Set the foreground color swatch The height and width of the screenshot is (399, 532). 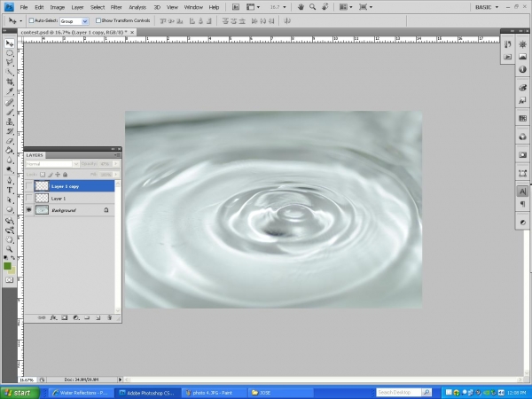pyautogui.click(x=7, y=266)
